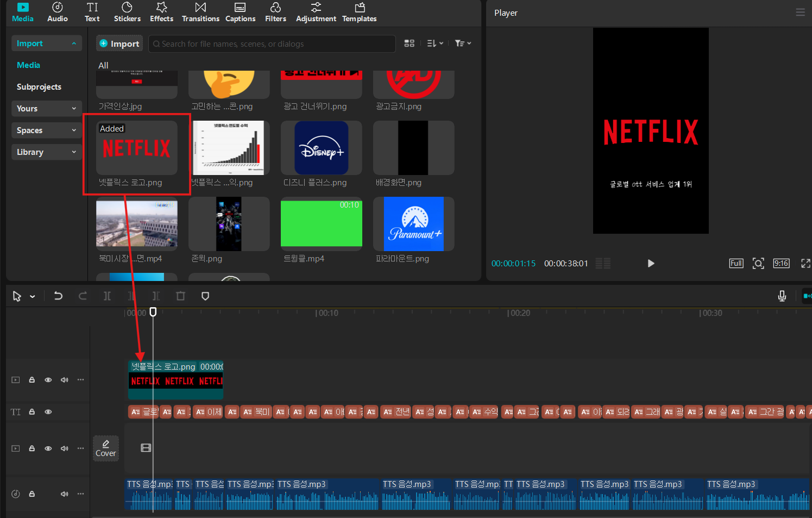
Task: Play the preview in Player
Action: tap(651, 264)
